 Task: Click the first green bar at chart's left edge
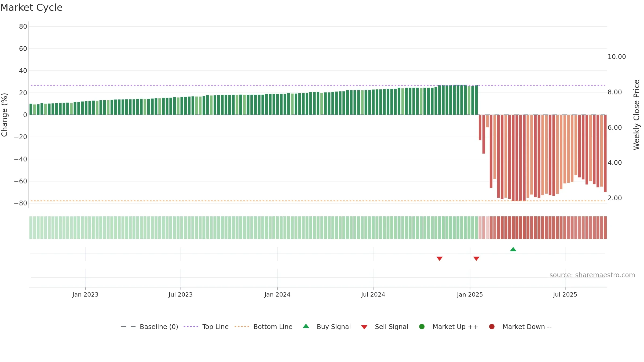click(31, 109)
